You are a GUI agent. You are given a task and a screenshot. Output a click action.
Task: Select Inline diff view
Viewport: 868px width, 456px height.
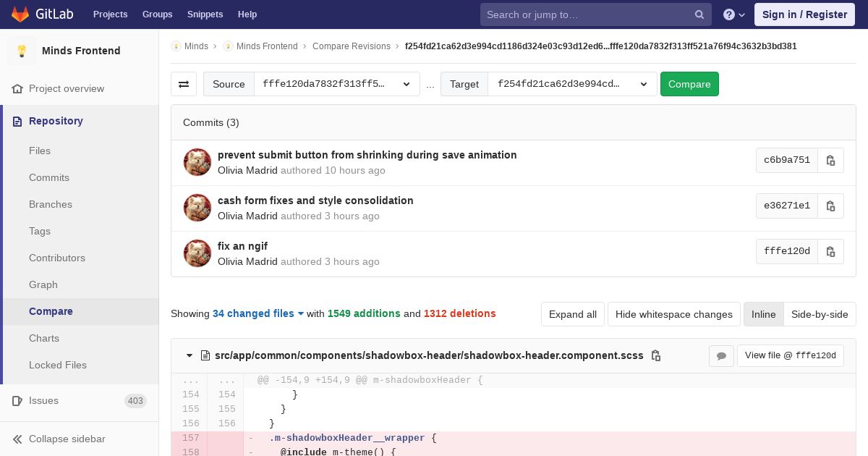click(x=763, y=314)
